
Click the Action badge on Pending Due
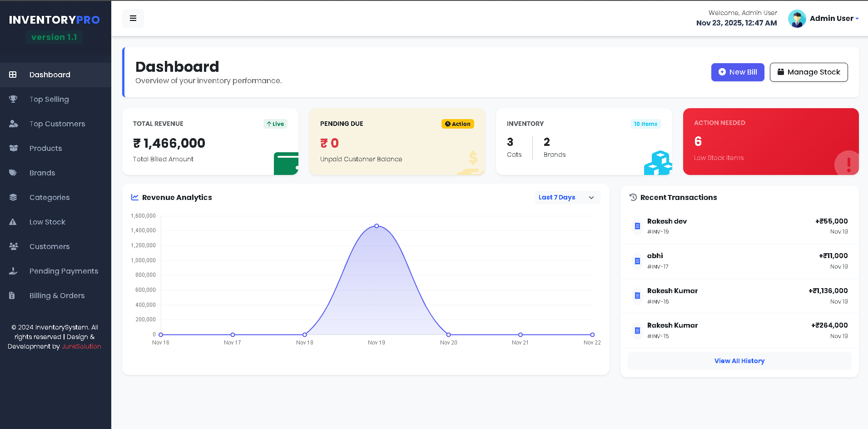457,123
